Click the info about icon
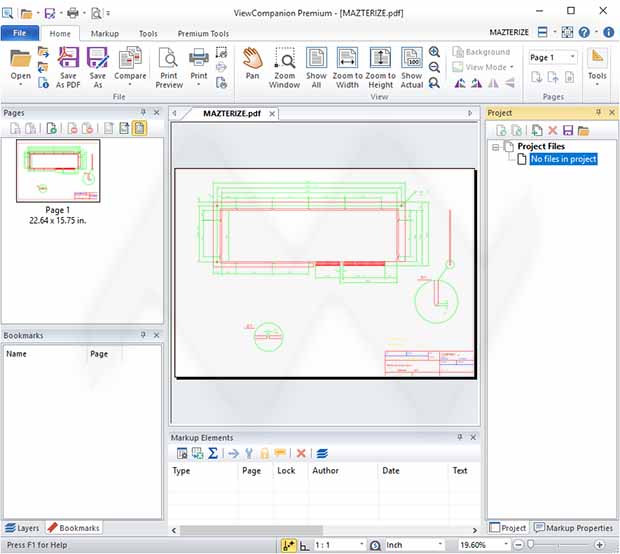 tap(608, 32)
